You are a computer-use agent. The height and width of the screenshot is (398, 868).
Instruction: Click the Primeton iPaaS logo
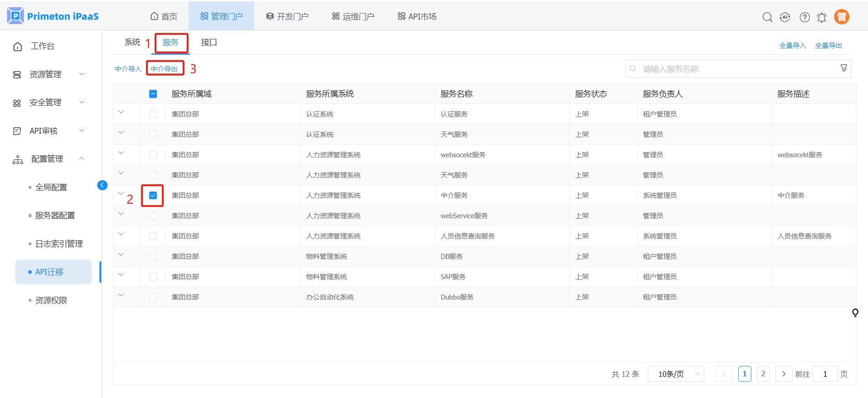pyautogui.click(x=53, y=16)
